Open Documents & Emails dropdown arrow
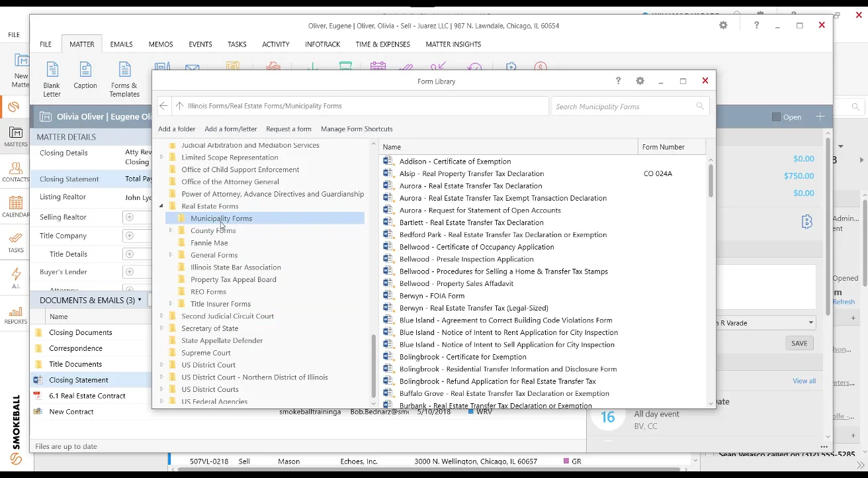Screen dimensions: 868x478 (x=140, y=300)
